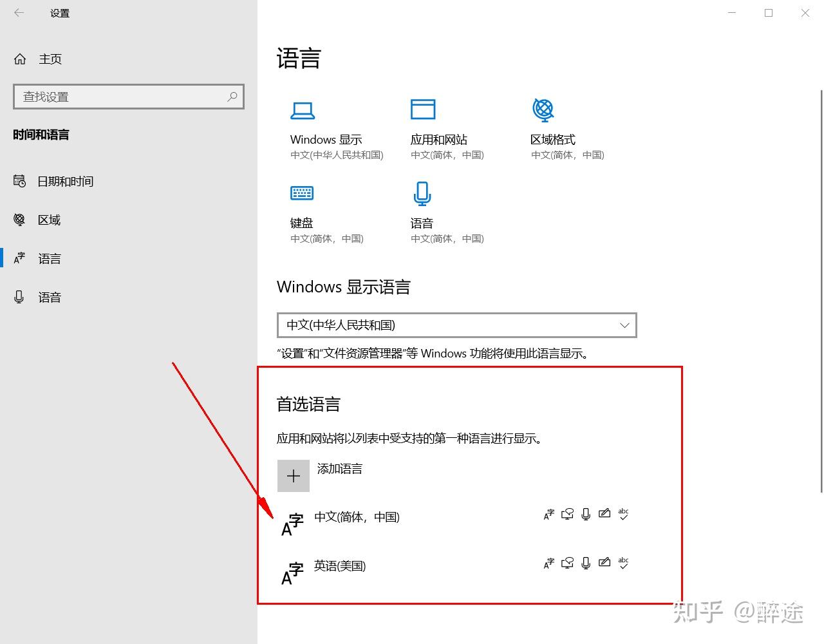Image resolution: width=824 pixels, height=644 pixels.
Task: Open 区域 settings in sidebar
Action: click(48, 220)
